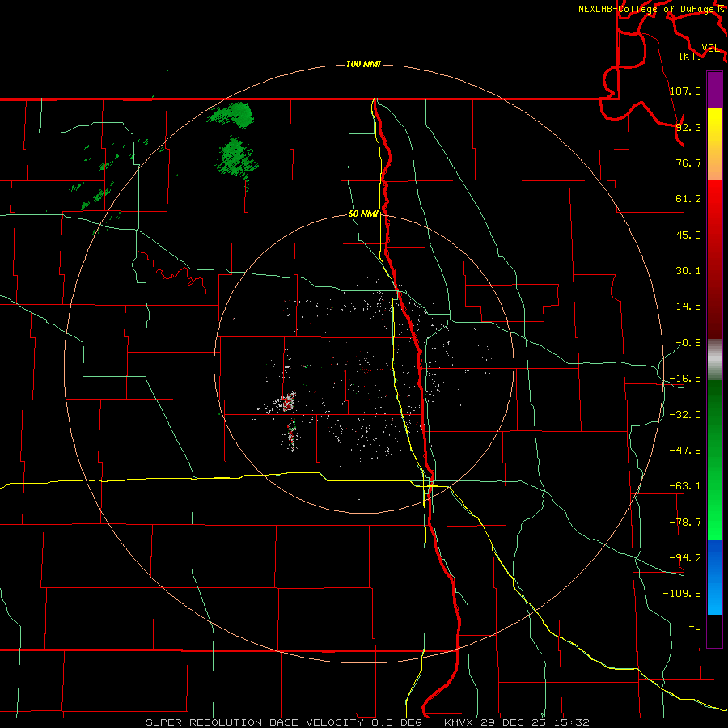Click the red segment of the color bar
The width and height of the screenshot is (728, 728).
[714, 259]
